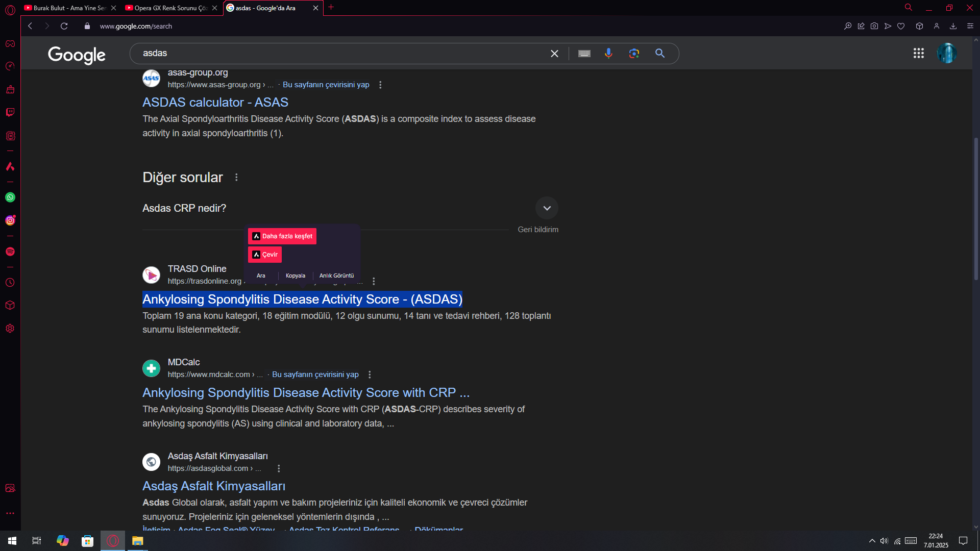Open three-dot menu for MDCalc result
980x551 pixels.
coord(370,374)
